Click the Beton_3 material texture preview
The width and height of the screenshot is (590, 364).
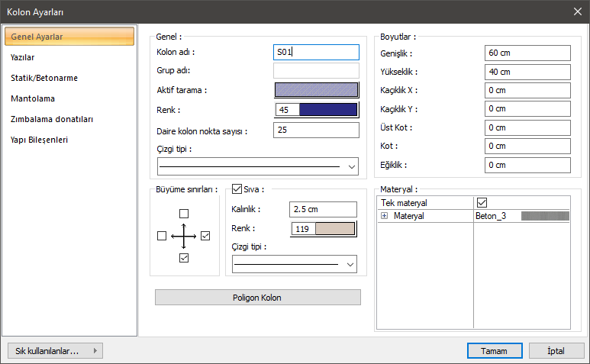(x=545, y=217)
